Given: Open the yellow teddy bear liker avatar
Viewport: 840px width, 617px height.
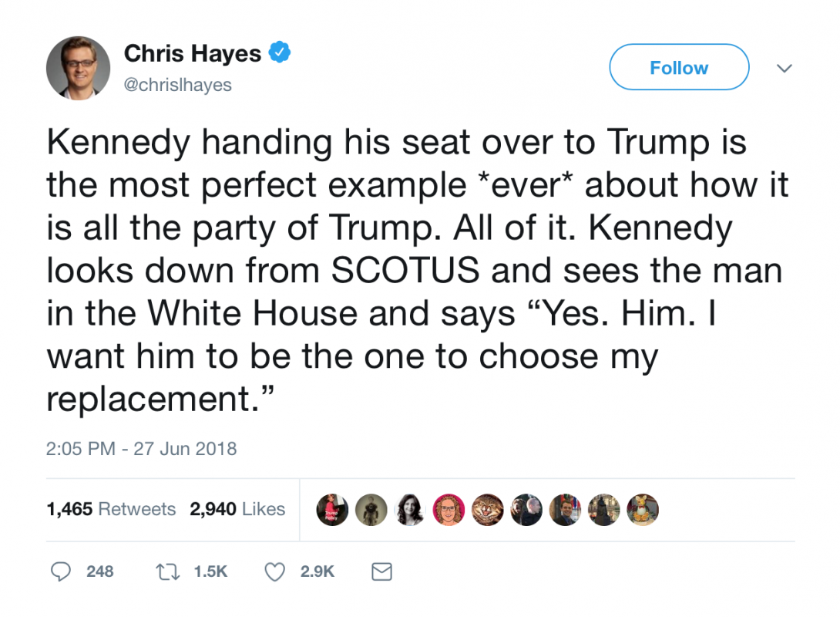Looking at the screenshot, I should coord(643,509).
